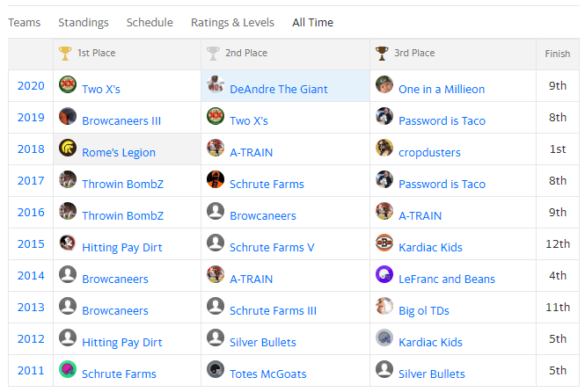
Task: Open the 2014 season year link
Action: tap(31, 276)
